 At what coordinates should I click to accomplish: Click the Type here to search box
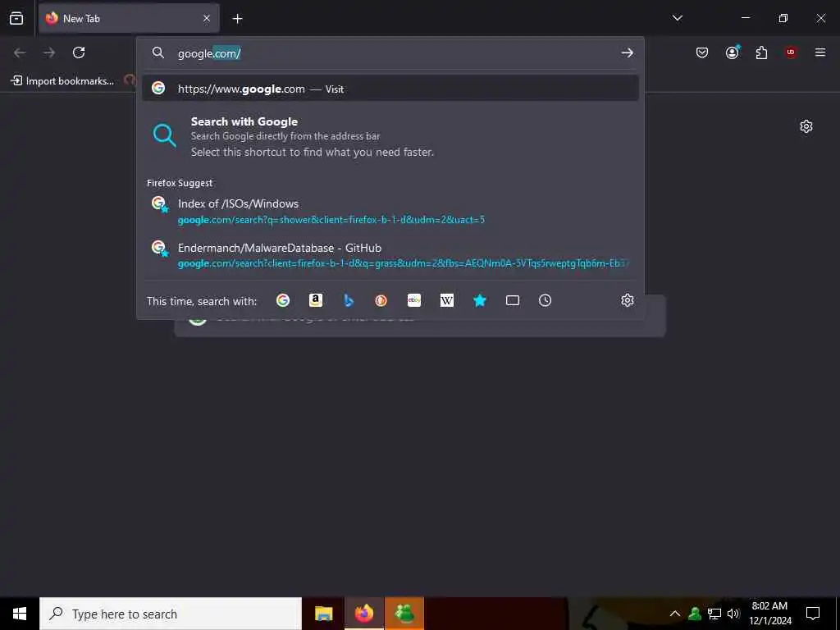(171, 614)
